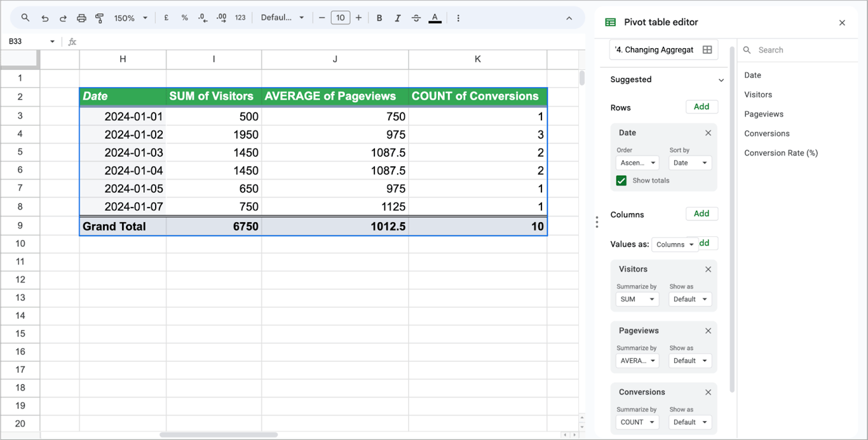The width and height of the screenshot is (868, 440).
Task: Open the font family dropdown
Action: tap(283, 18)
